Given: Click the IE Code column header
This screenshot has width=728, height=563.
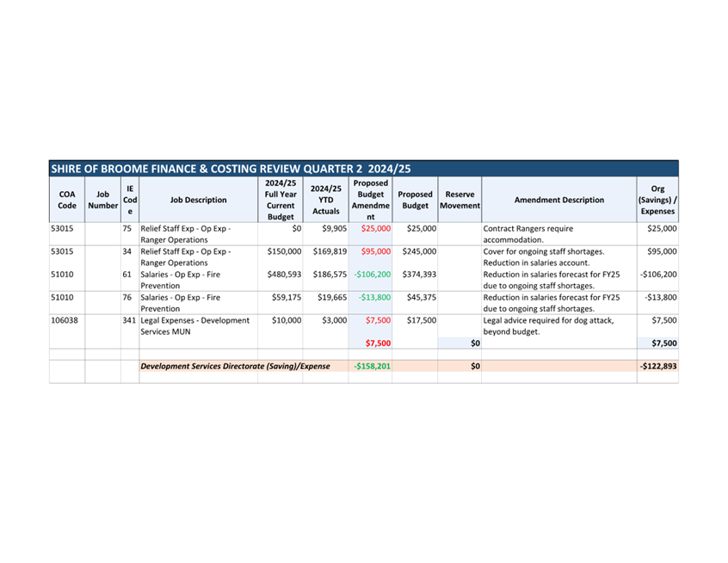Looking at the screenshot, I should tap(130, 200).
